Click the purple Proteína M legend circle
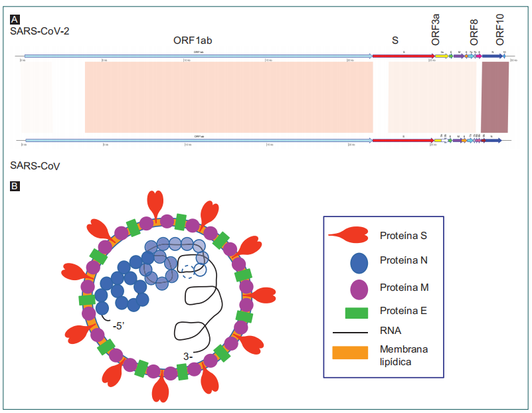 point(359,288)
